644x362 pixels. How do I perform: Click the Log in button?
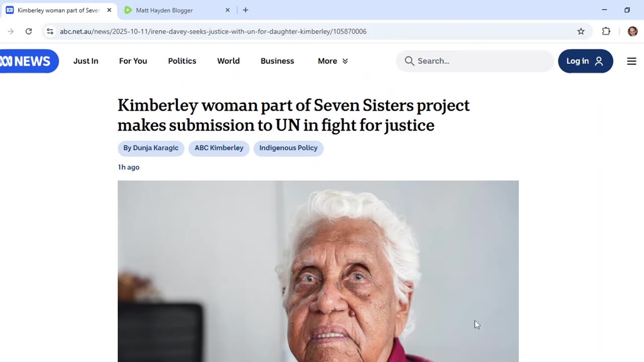pos(585,61)
